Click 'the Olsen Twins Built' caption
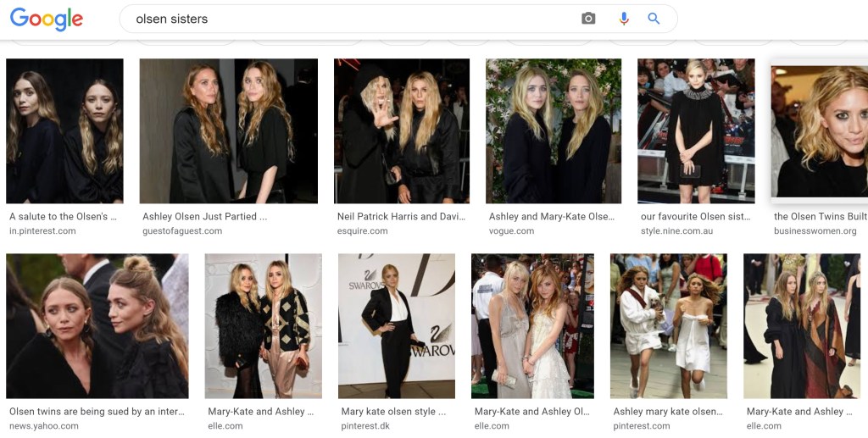This screenshot has height=438, width=868. [x=820, y=217]
